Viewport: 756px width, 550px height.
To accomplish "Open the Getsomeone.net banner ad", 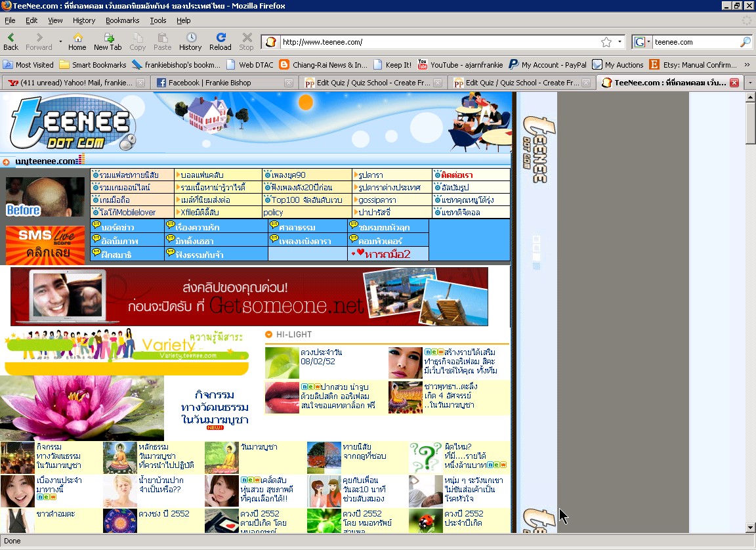I will click(x=249, y=297).
